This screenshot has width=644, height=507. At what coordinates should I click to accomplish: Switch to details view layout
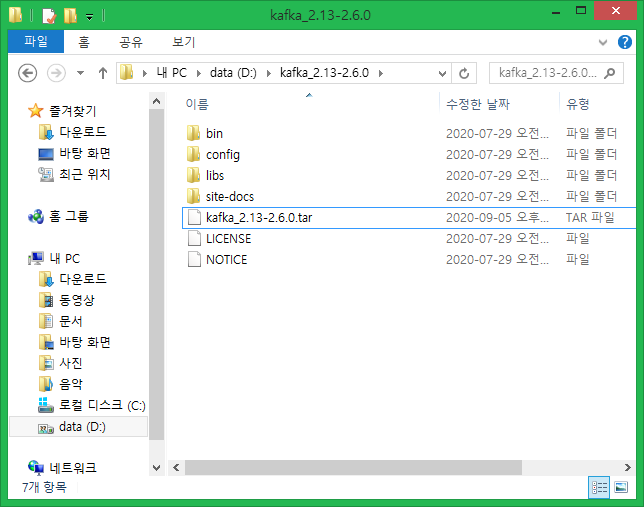[599, 488]
